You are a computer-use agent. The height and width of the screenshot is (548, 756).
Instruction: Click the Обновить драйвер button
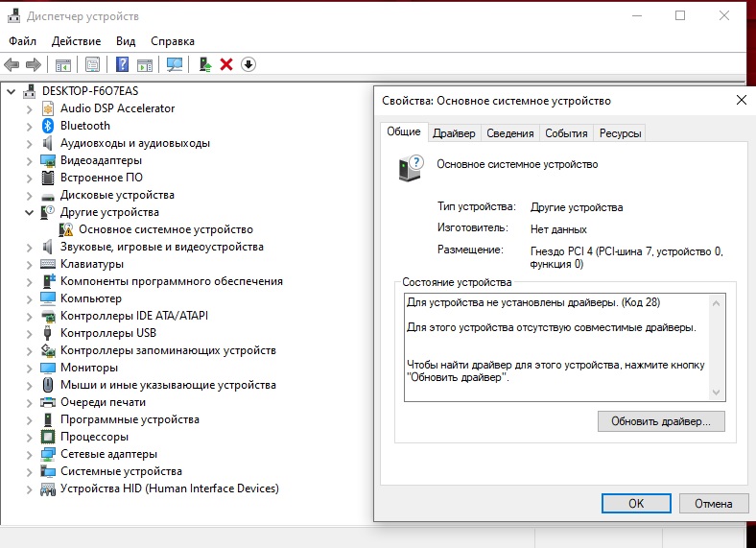pos(660,421)
